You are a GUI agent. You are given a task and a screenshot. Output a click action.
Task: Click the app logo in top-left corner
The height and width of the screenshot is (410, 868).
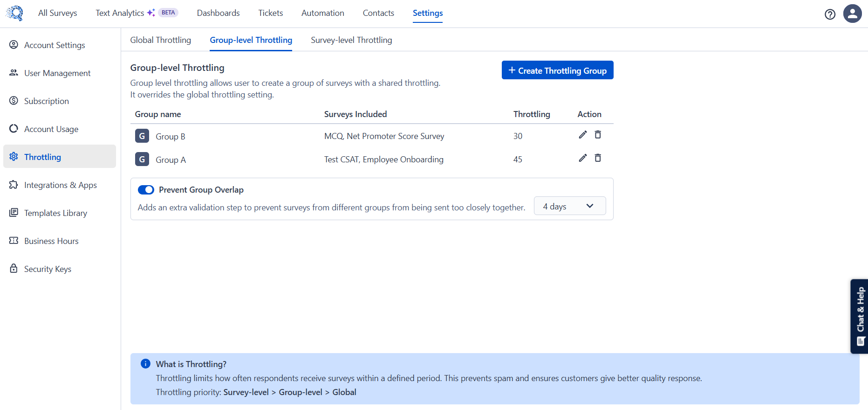coord(15,13)
